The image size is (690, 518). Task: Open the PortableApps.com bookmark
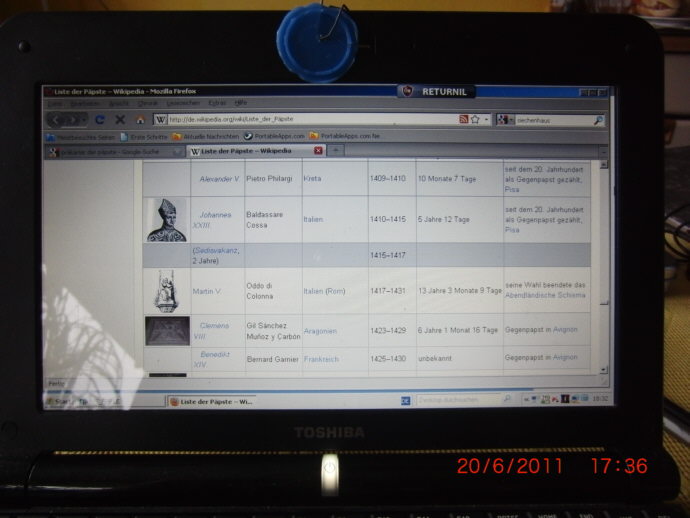point(276,136)
